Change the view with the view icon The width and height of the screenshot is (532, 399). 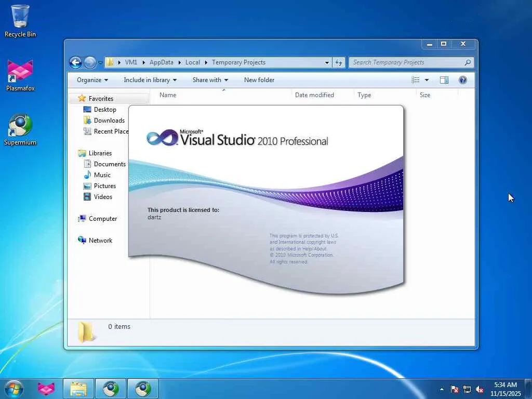tap(416, 80)
